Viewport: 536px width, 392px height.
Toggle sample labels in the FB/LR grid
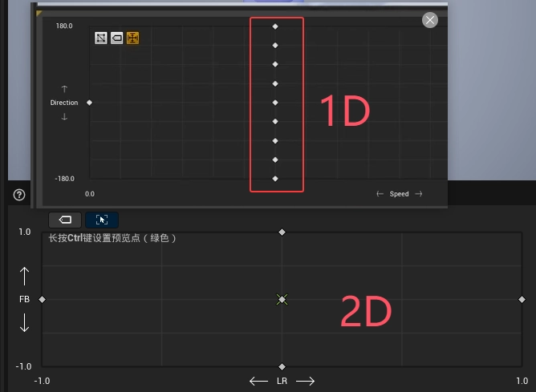tap(65, 220)
